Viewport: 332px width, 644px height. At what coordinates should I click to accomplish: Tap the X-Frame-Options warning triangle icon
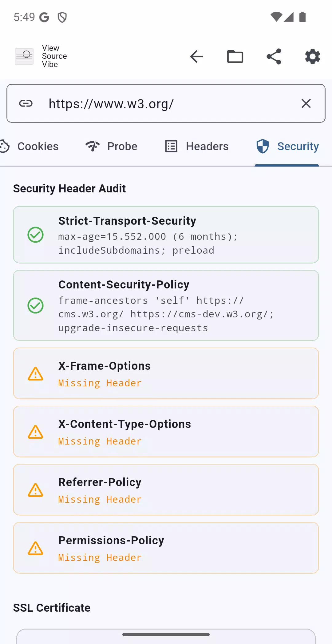(36, 374)
